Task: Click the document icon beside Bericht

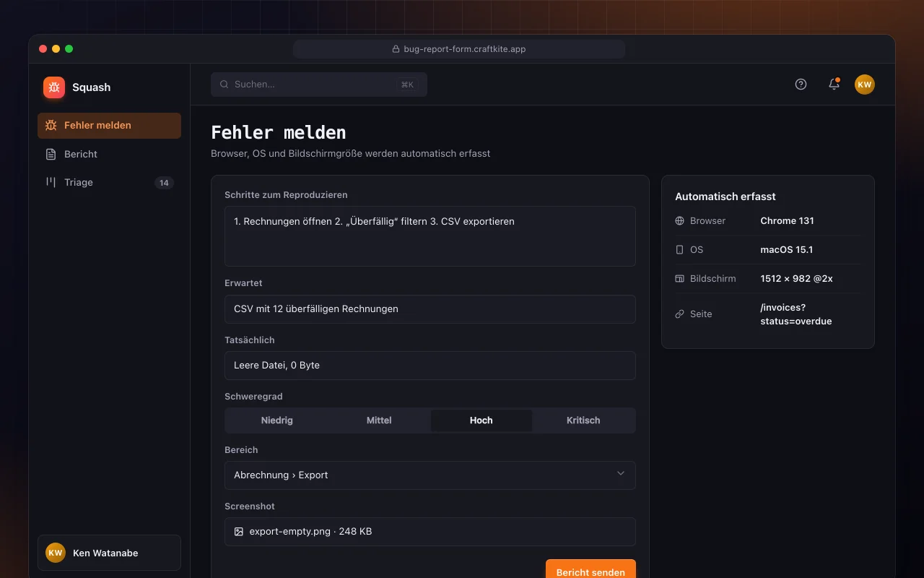Action: pyautogui.click(x=51, y=154)
